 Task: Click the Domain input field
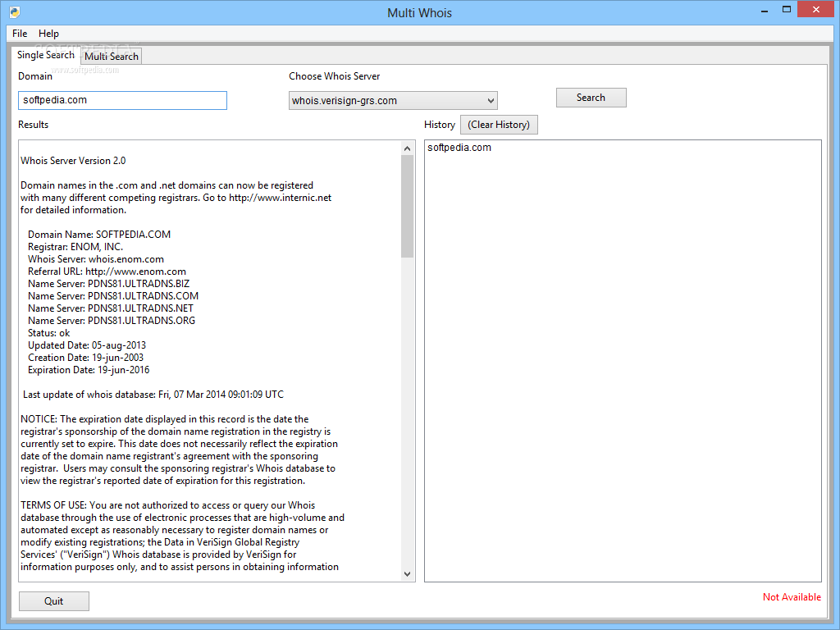click(123, 100)
